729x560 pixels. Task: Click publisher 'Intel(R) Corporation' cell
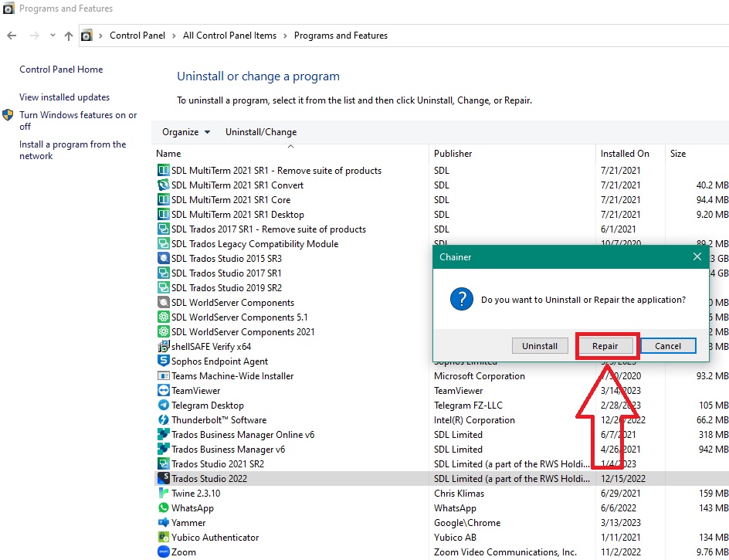474,420
